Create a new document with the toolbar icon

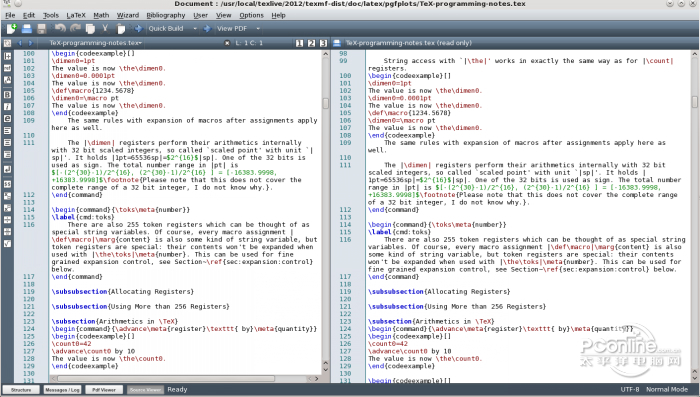pyautogui.click(x=11, y=29)
